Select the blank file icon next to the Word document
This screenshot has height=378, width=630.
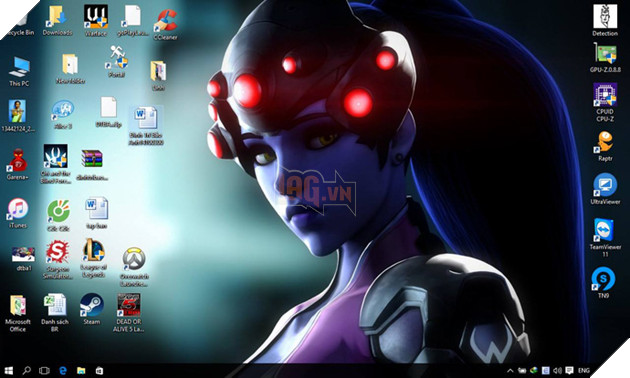tap(108, 112)
